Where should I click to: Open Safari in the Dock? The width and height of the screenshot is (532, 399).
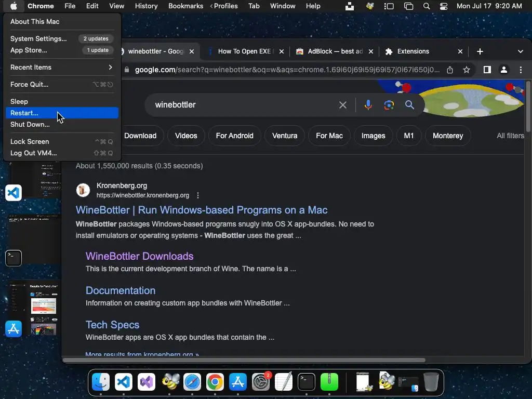tap(192, 382)
